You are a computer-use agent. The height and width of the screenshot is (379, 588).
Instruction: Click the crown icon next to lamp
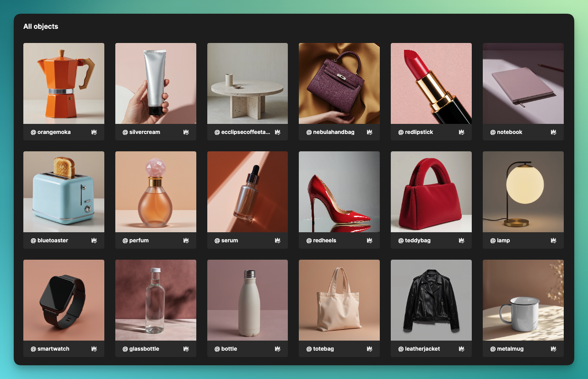coord(553,240)
